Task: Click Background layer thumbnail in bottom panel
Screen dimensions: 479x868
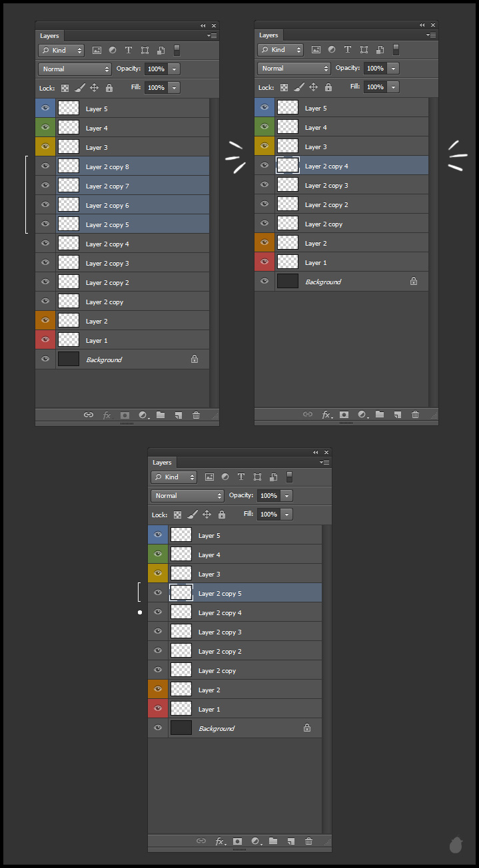Action: click(x=181, y=728)
